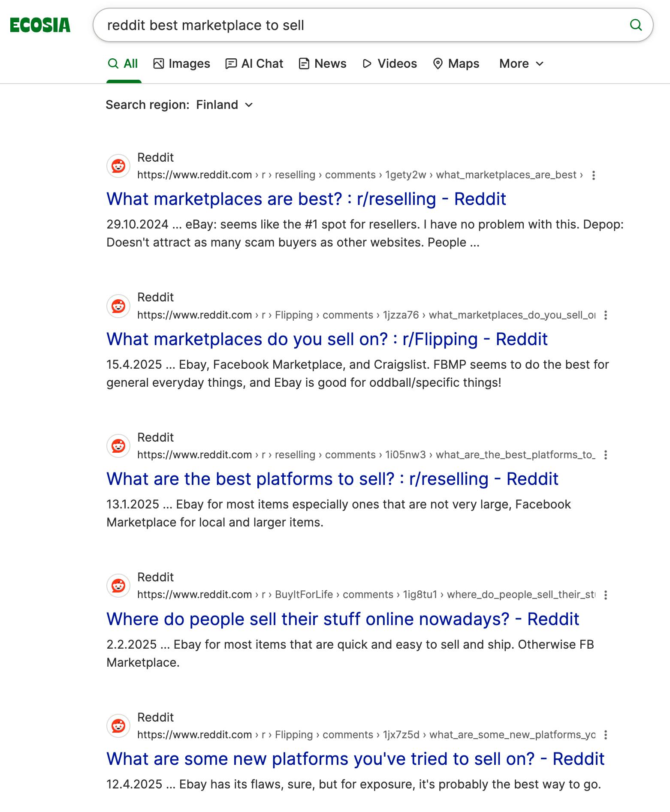Select the Images tab icon

[x=159, y=63]
